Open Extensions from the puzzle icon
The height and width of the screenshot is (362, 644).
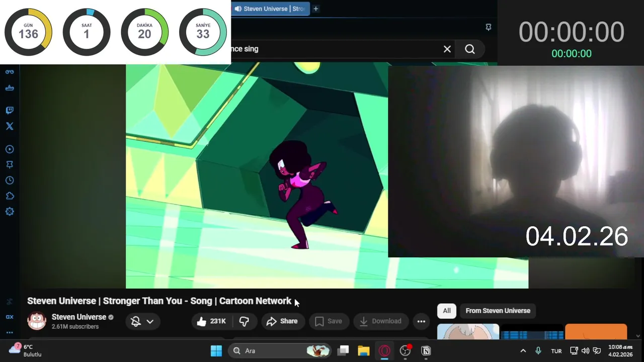click(x=10, y=196)
